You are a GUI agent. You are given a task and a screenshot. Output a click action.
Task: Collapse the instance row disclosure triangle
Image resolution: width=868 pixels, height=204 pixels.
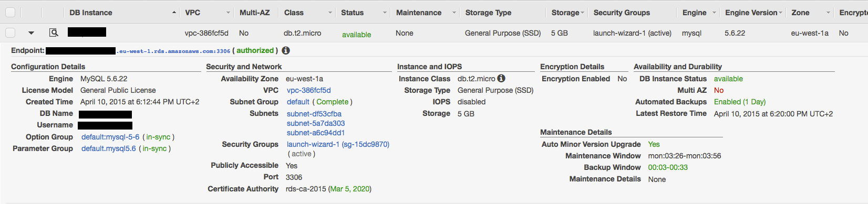31,33
